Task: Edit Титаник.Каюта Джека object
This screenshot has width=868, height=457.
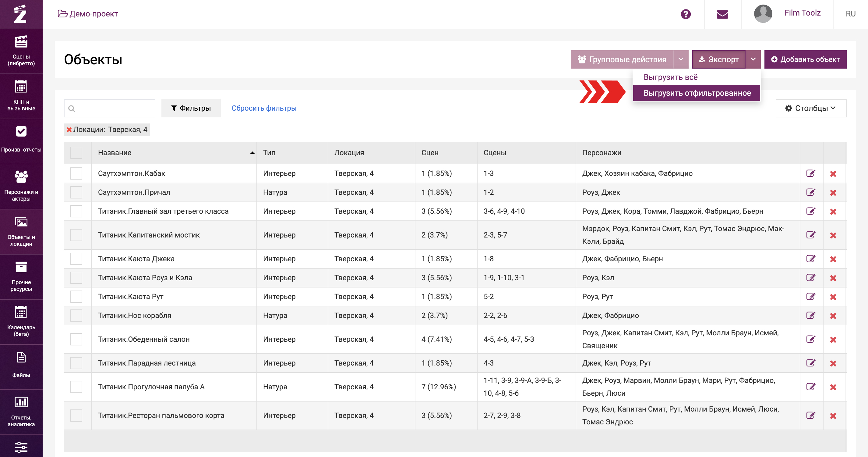Action: click(810, 259)
